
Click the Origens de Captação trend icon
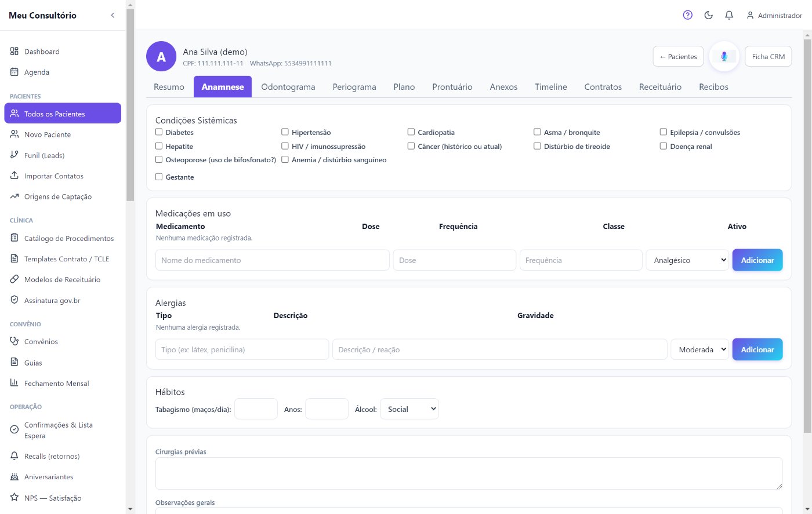14,196
